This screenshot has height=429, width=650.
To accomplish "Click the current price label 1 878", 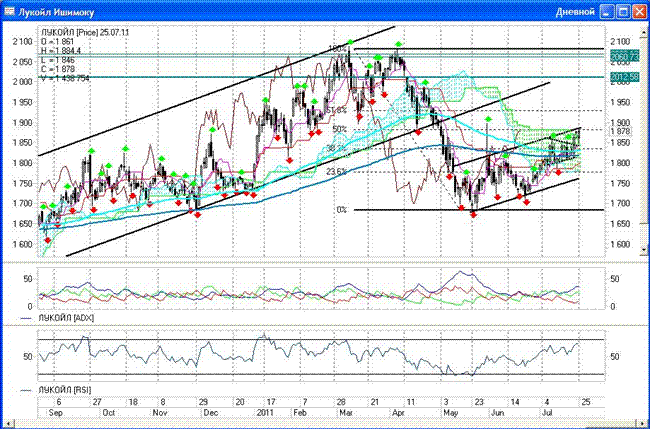I will point(621,132).
